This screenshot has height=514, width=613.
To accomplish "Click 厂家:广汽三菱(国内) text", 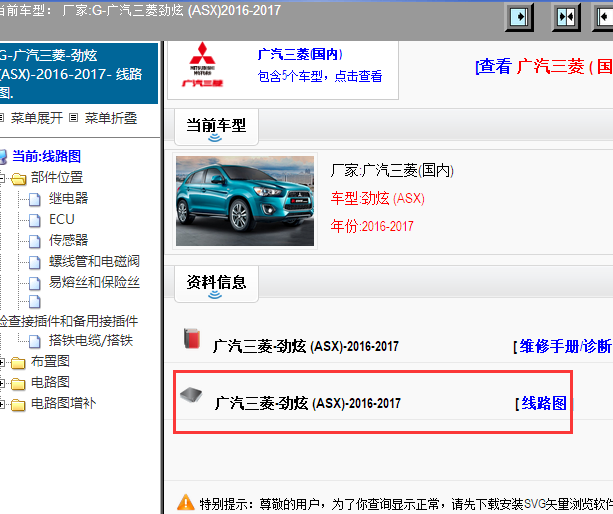I will (392, 171).
